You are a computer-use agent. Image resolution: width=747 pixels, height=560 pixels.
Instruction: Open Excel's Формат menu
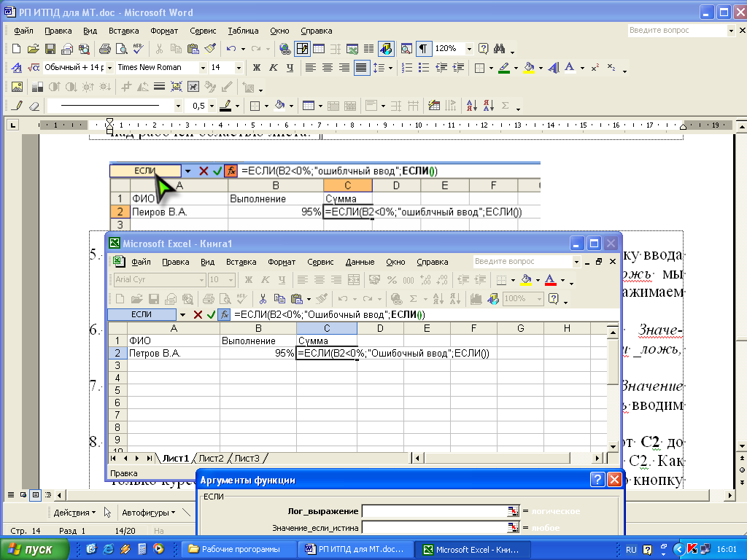[282, 262]
